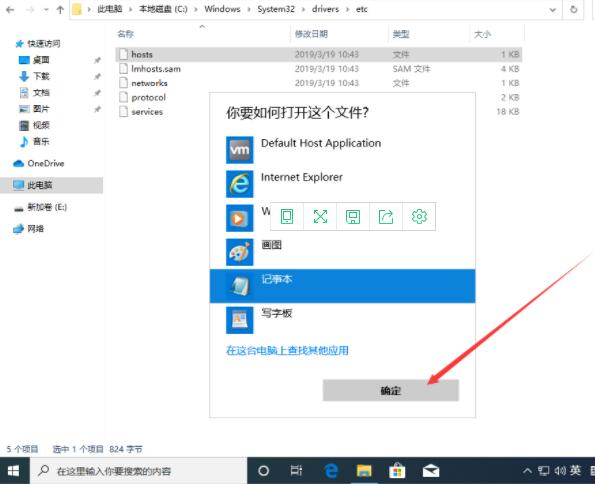The height and width of the screenshot is (484, 595).
Task: Click 此电脑 in address breadcrumb
Action: (110, 9)
